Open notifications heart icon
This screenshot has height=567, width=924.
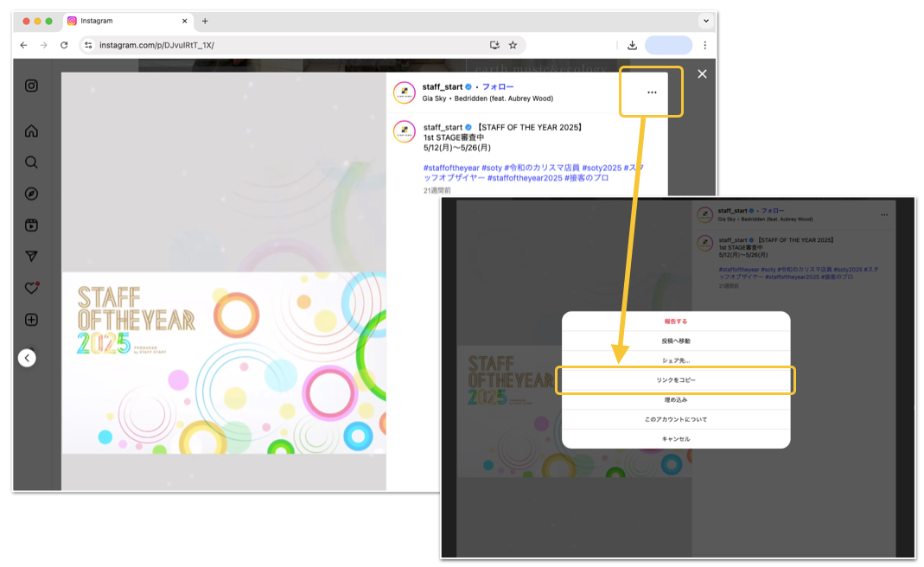click(31, 288)
